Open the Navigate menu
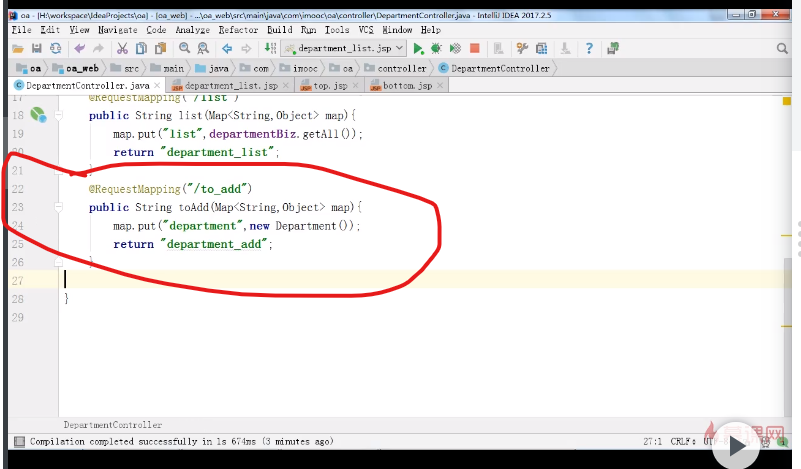Screen dimensions: 801x469 [117, 30]
